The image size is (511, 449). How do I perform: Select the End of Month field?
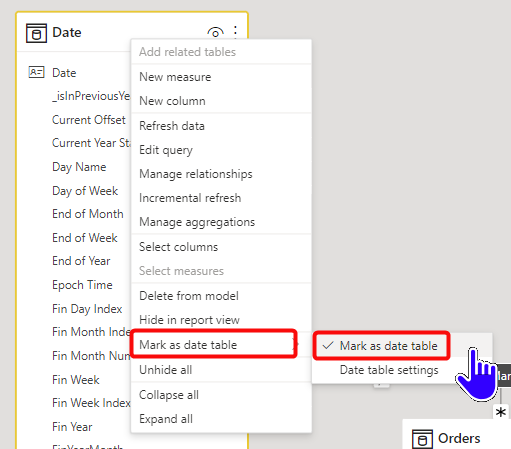(x=88, y=214)
